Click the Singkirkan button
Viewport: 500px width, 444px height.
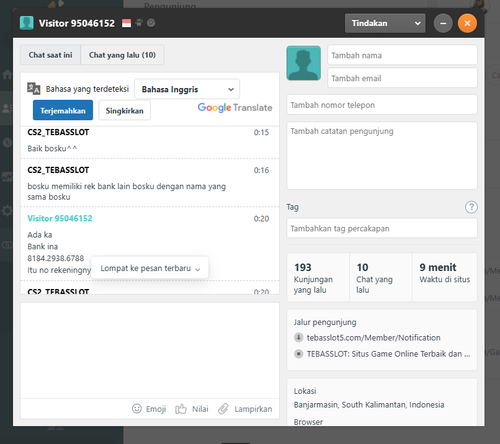pos(125,110)
